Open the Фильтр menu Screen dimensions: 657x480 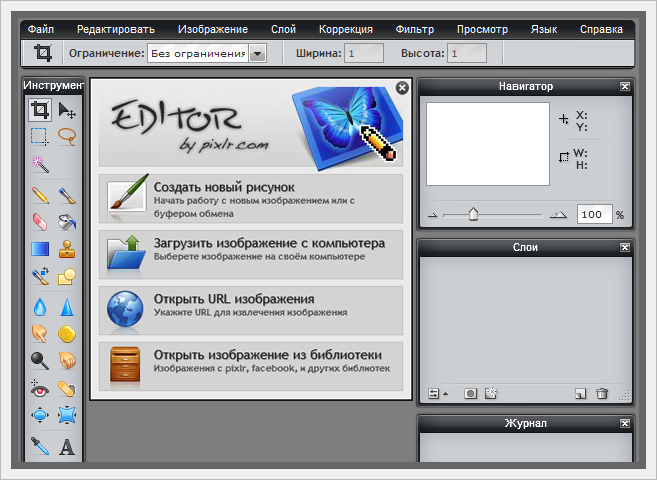click(x=415, y=29)
